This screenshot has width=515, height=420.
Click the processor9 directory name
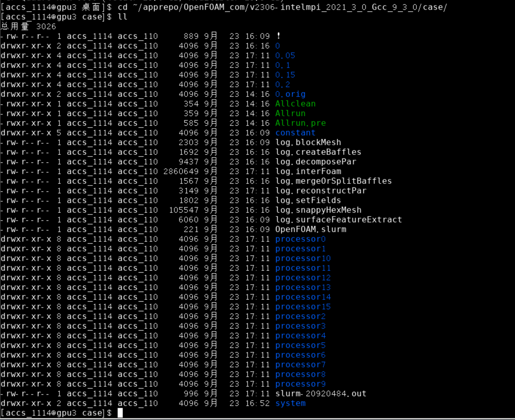pos(300,384)
